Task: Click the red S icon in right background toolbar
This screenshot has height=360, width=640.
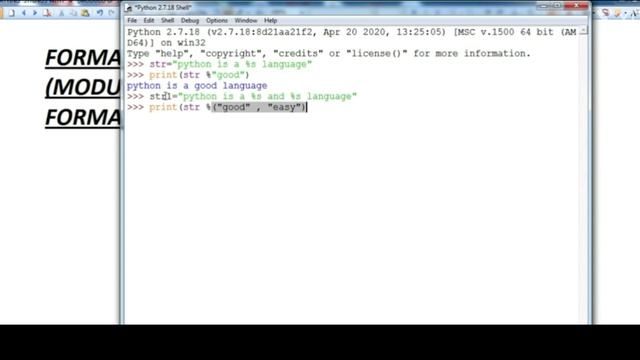Action: click(x=606, y=13)
